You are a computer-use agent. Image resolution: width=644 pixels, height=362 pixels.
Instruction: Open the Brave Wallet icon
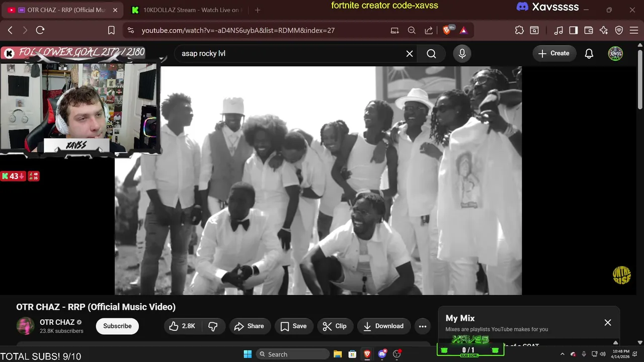589,30
